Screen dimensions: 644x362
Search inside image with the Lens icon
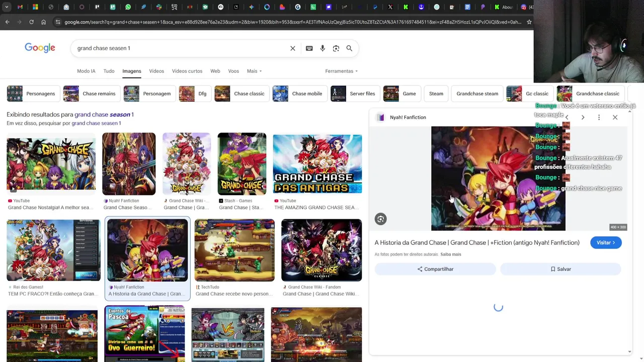coord(380,219)
